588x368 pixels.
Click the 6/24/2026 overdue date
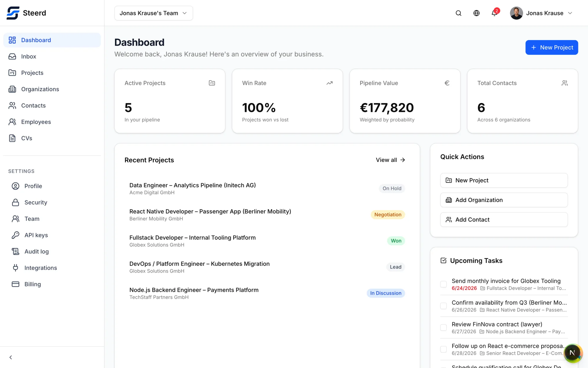click(x=464, y=288)
